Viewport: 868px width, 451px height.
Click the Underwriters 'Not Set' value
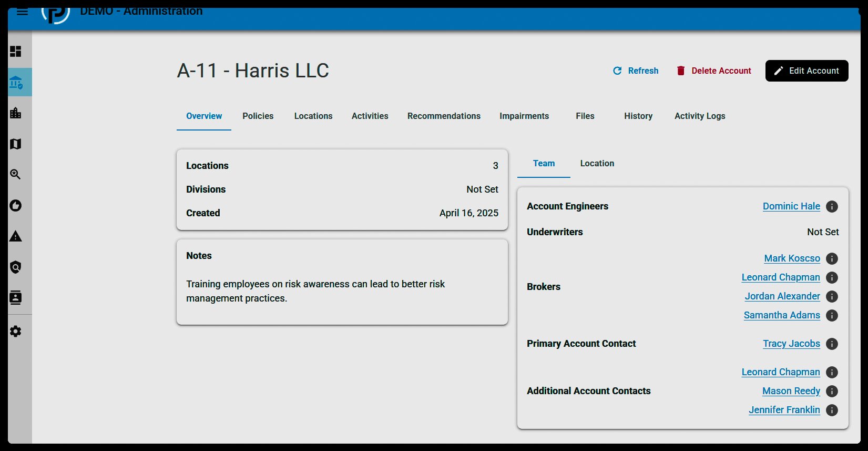(823, 232)
